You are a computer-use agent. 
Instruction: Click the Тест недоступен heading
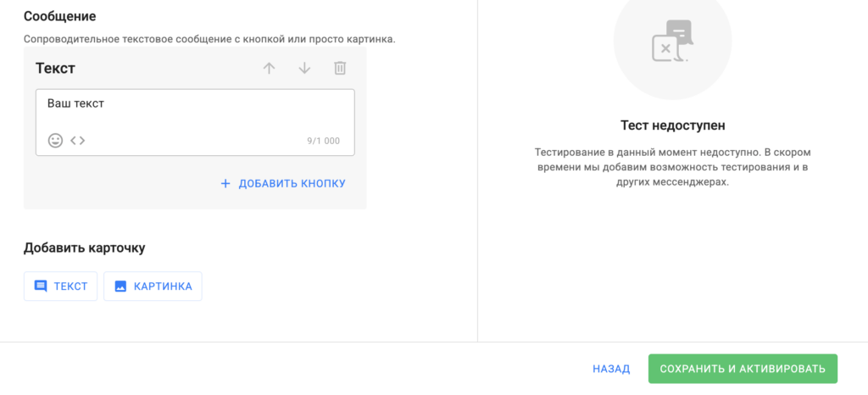[x=672, y=125]
